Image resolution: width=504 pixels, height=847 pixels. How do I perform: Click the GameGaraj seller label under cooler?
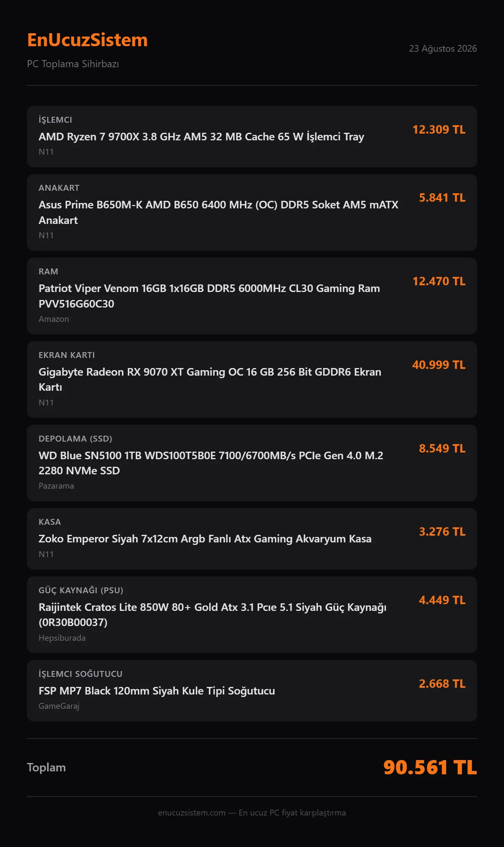[x=59, y=706]
